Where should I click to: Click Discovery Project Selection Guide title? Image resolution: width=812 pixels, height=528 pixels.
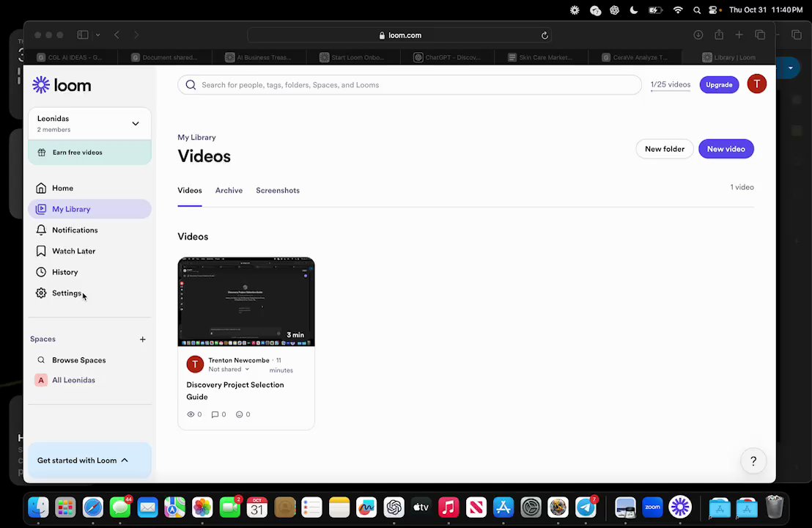coord(235,391)
